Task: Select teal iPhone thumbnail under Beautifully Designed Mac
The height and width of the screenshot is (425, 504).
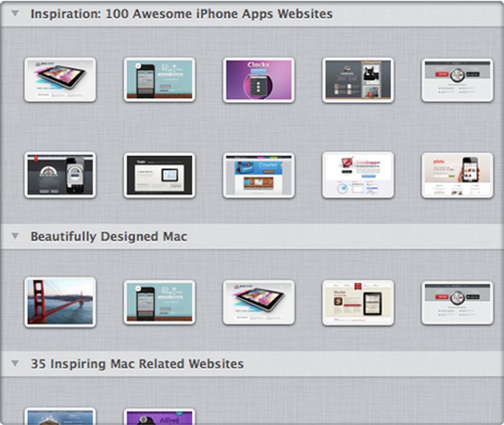Action: tap(160, 302)
